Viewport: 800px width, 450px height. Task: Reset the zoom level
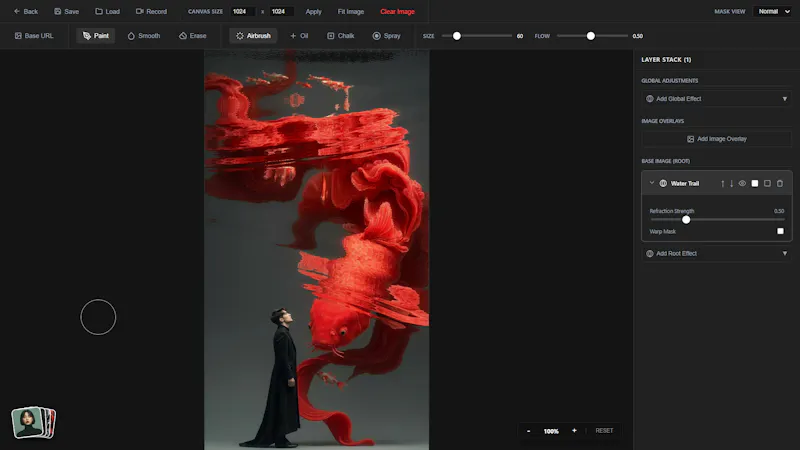click(x=604, y=431)
